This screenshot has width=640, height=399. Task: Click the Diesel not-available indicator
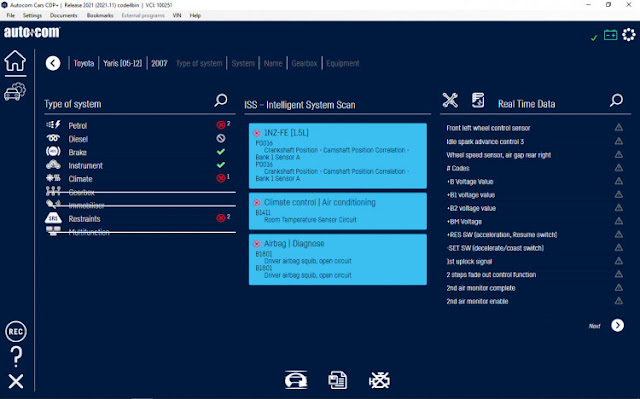(221, 138)
